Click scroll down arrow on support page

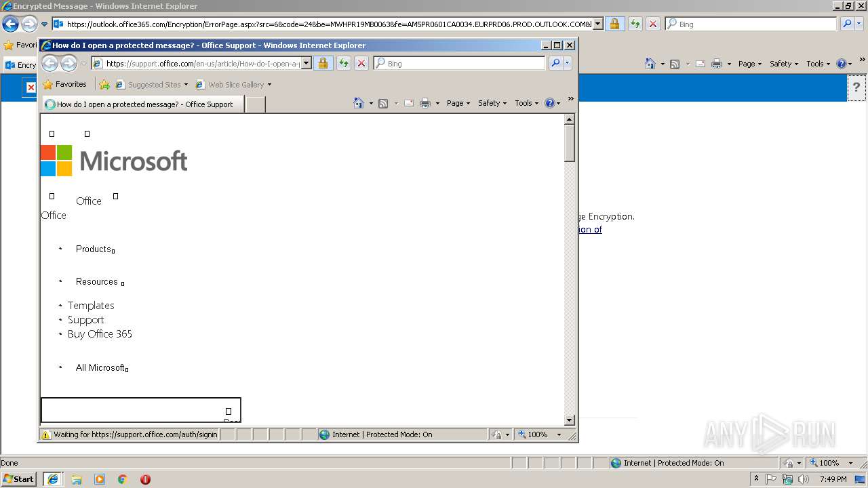pos(570,420)
